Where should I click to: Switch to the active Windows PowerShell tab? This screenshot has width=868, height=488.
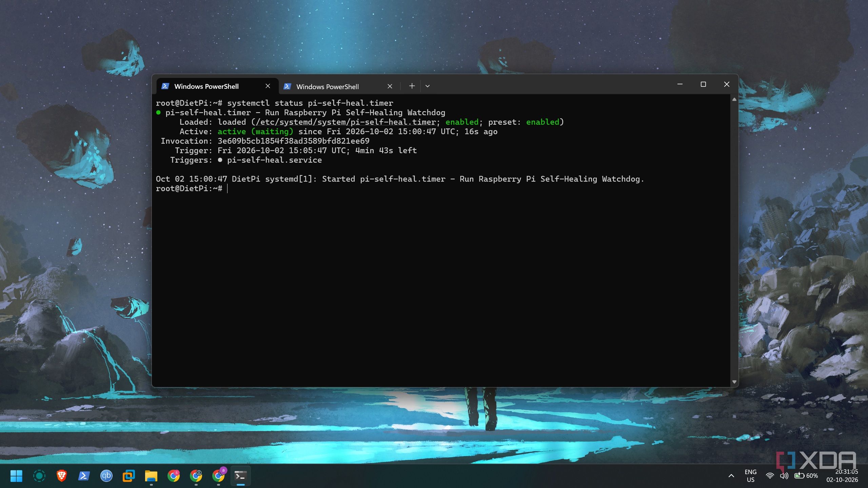click(x=217, y=86)
